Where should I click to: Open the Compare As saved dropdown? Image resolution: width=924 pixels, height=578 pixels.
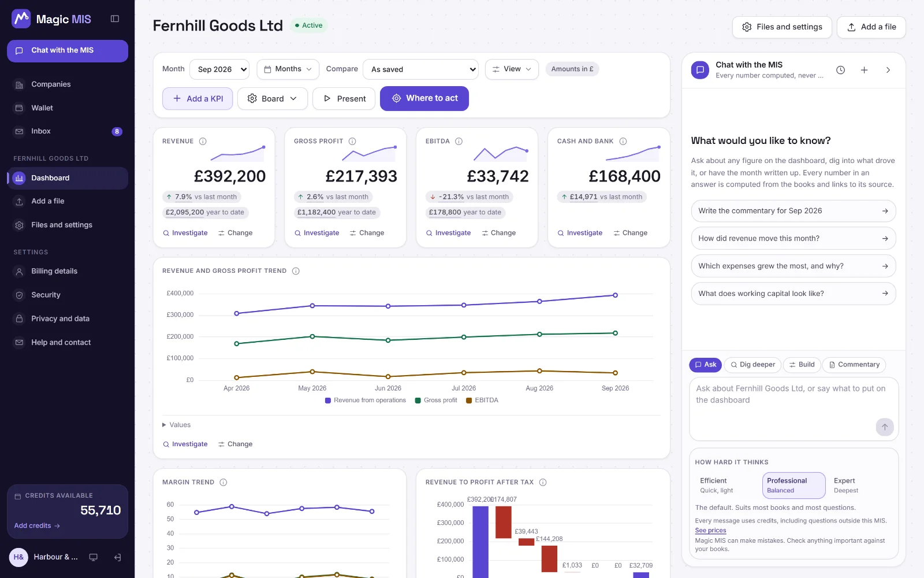point(420,69)
